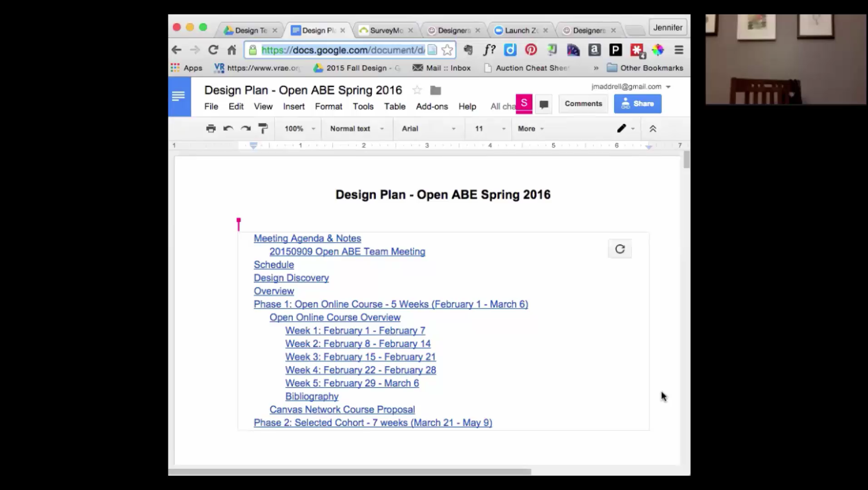The image size is (868, 490).
Task: Click the redo arrow icon
Action: (246, 129)
